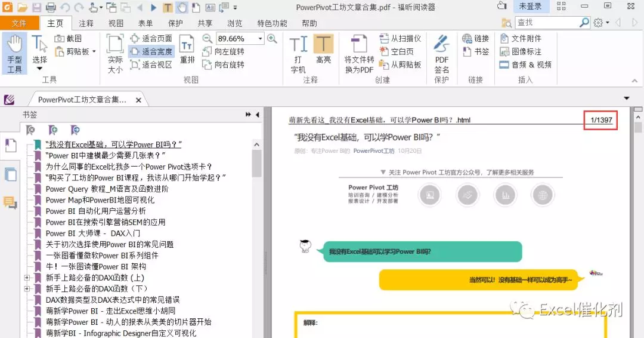Collapse the ribbon with the up chevron

(x=634, y=81)
